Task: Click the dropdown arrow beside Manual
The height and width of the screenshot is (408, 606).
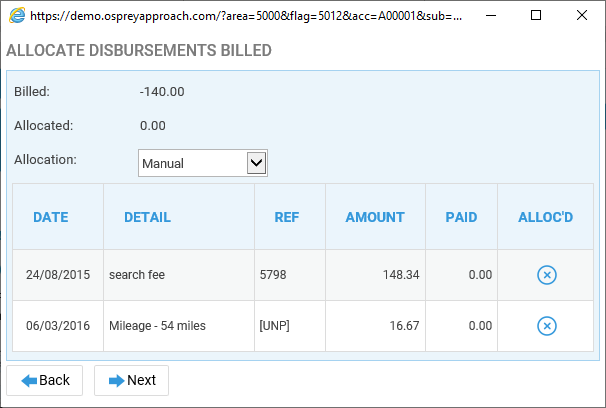Action: (256, 163)
